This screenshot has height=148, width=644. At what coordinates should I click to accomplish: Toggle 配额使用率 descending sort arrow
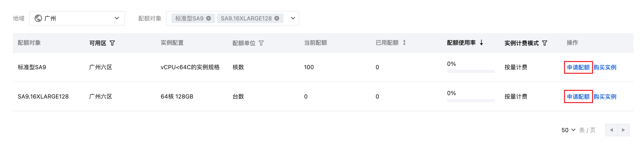point(481,43)
